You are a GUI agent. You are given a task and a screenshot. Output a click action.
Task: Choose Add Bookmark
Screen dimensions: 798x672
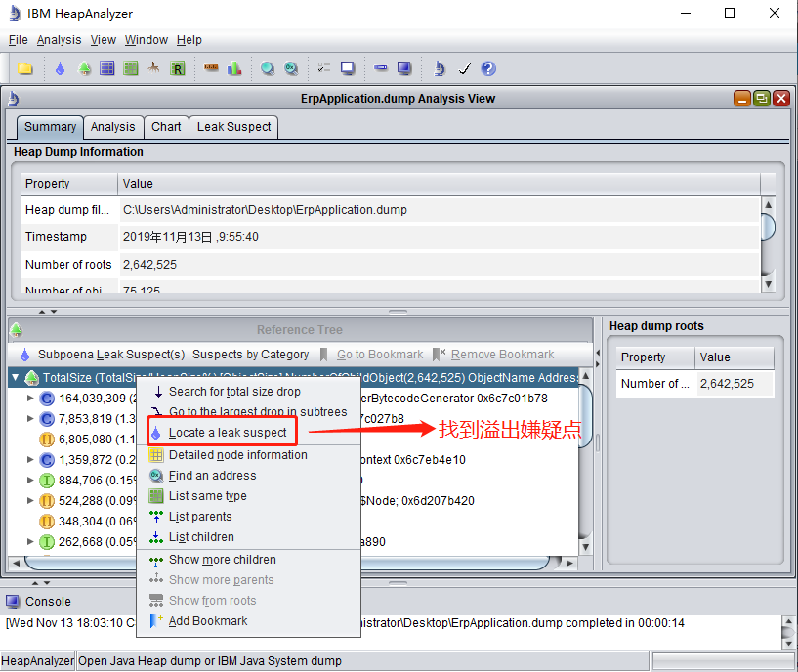(248, 621)
